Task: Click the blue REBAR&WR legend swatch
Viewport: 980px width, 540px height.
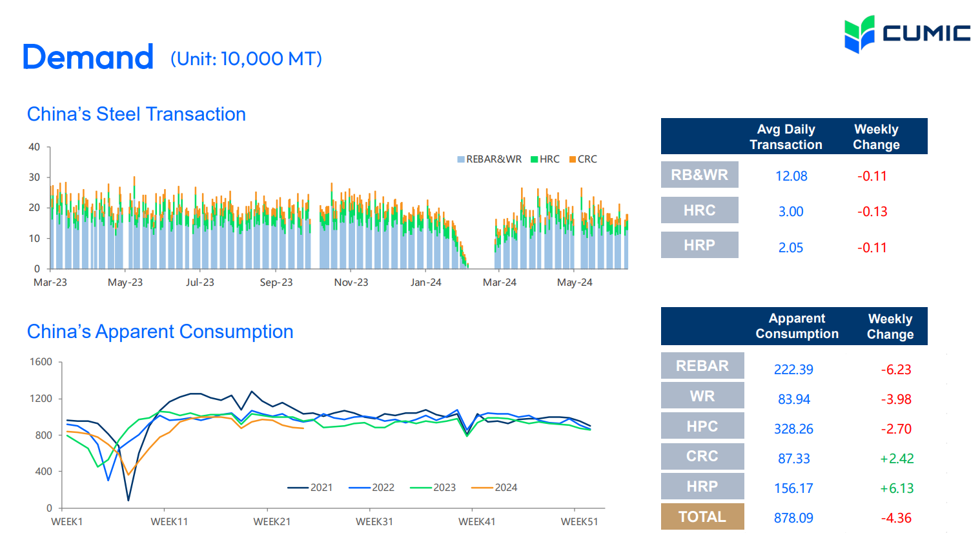Action: (461, 159)
